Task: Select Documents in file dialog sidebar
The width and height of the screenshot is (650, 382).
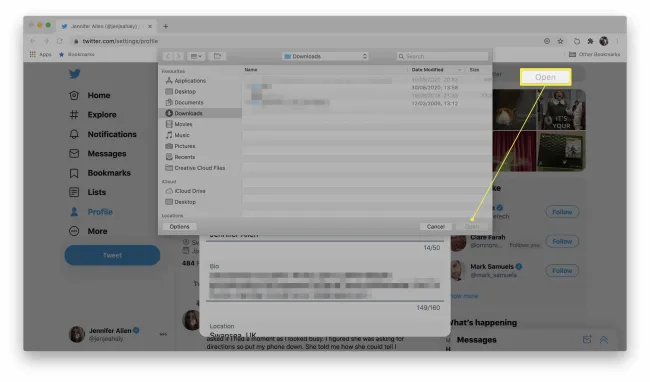Action: 184,102
